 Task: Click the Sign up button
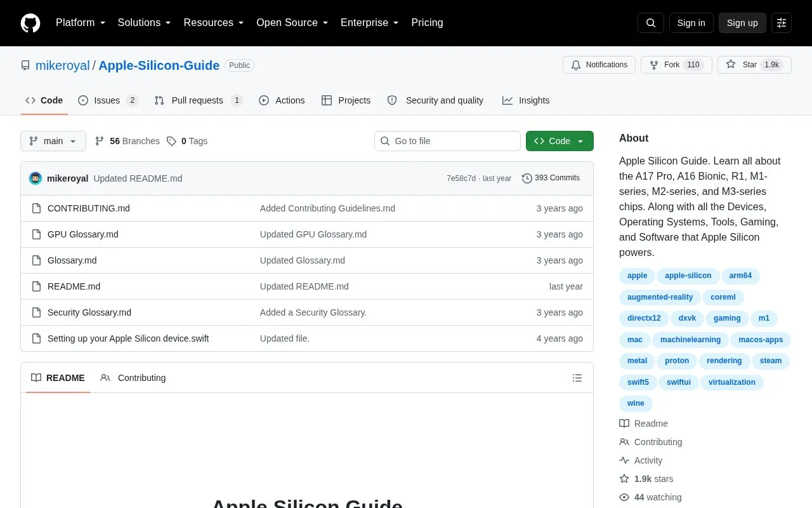pos(742,23)
